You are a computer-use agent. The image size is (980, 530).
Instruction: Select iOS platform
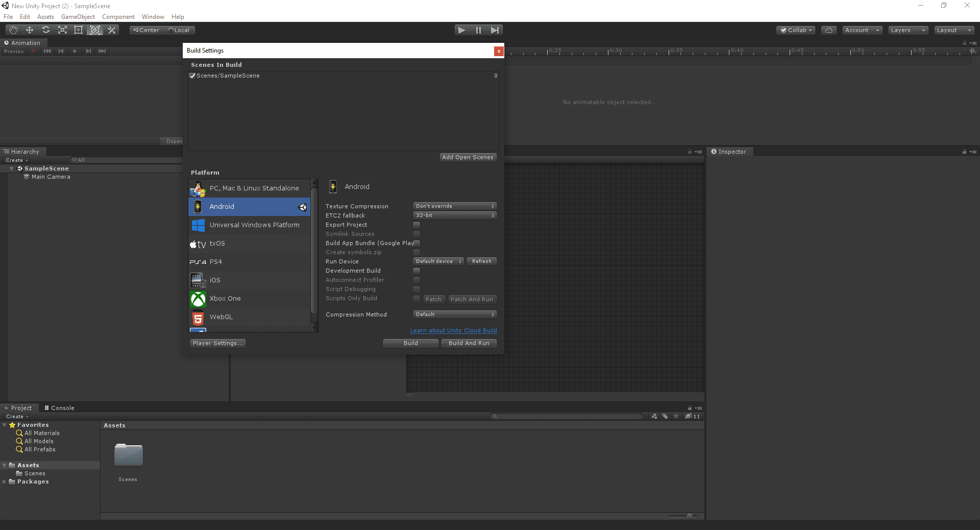click(x=250, y=280)
